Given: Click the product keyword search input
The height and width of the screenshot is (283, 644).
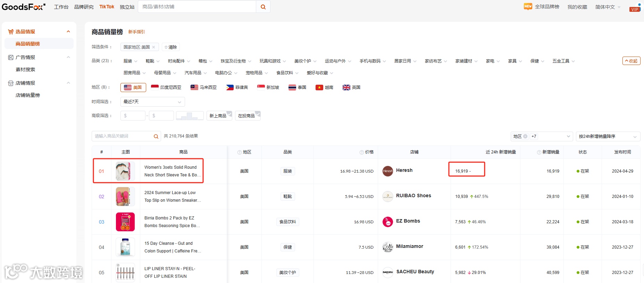Looking at the screenshot, I should (x=122, y=136).
